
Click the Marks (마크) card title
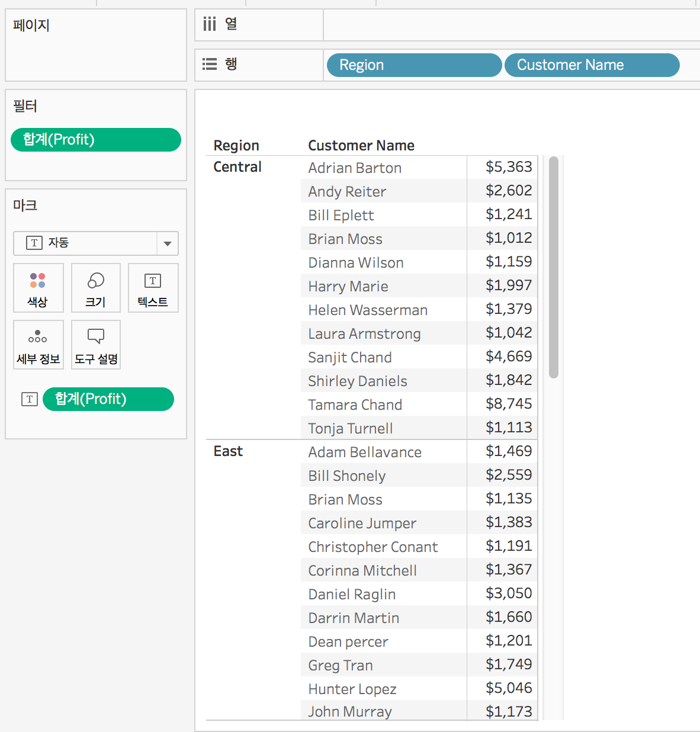pyautogui.click(x=25, y=206)
